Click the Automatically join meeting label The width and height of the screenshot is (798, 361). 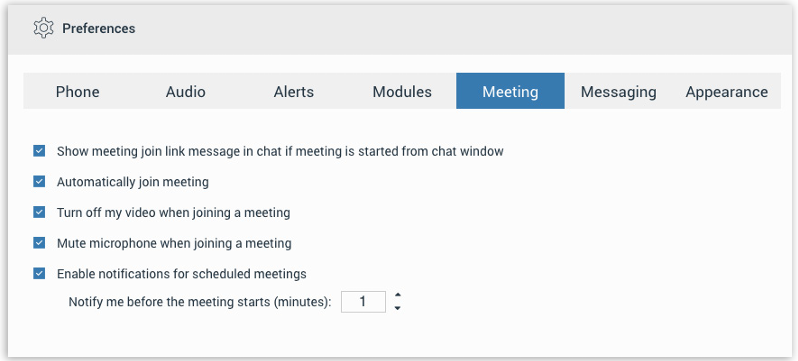(133, 182)
